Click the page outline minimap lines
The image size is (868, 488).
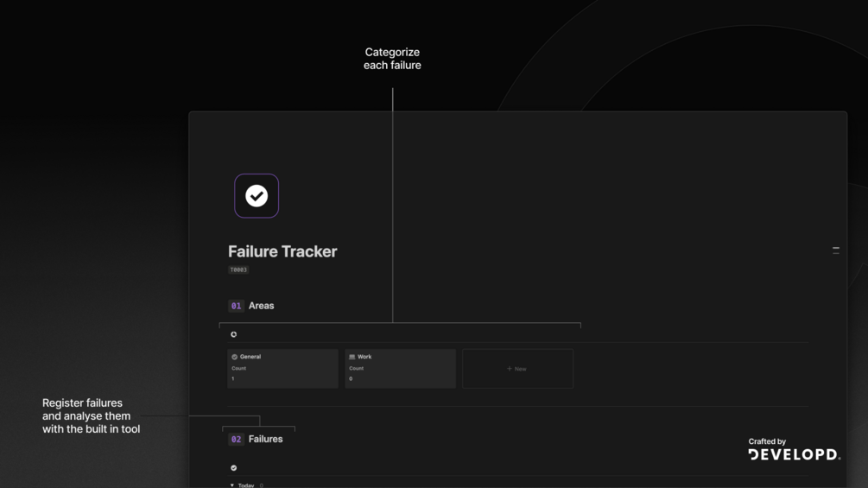pos(835,250)
